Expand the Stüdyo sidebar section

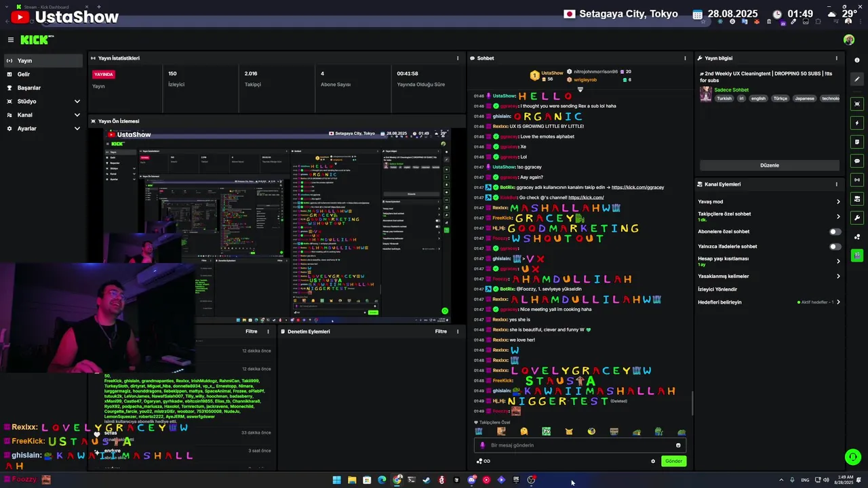pos(77,102)
